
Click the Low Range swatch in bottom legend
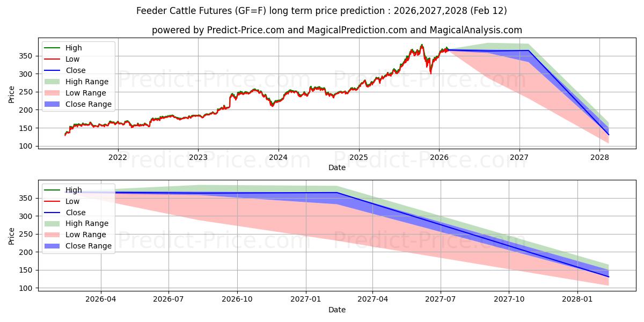click(x=53, y=235)
